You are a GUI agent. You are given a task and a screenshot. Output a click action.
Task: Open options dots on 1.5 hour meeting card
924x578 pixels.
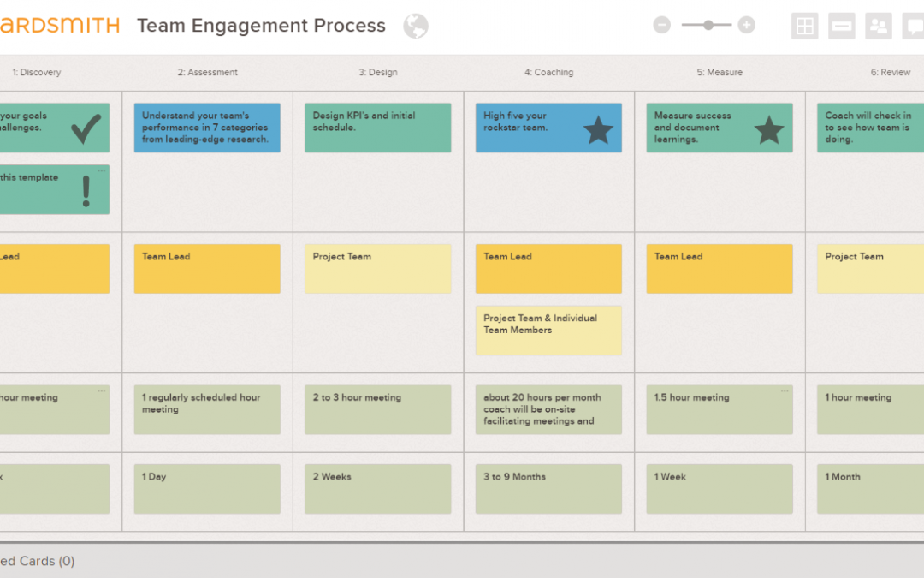coord(785,390)
